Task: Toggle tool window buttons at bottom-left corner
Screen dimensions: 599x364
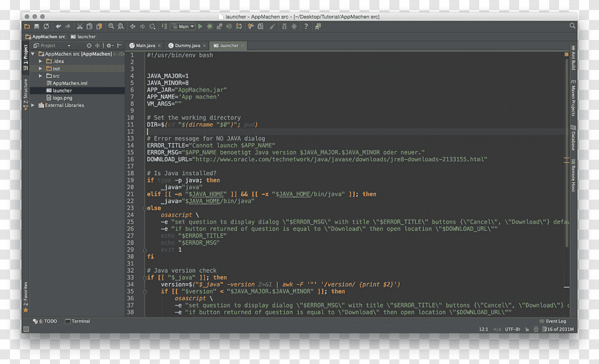Action: (x=27, y=329)
